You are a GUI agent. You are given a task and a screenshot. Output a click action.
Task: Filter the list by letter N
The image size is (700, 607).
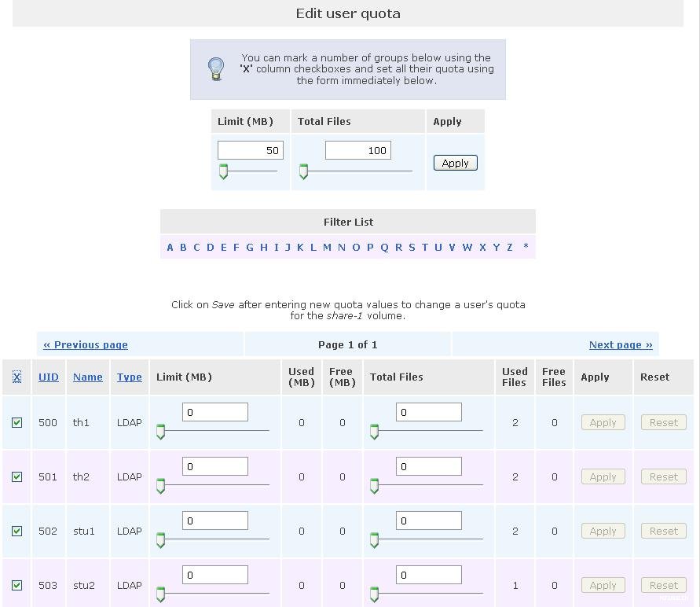click(342, 247)
